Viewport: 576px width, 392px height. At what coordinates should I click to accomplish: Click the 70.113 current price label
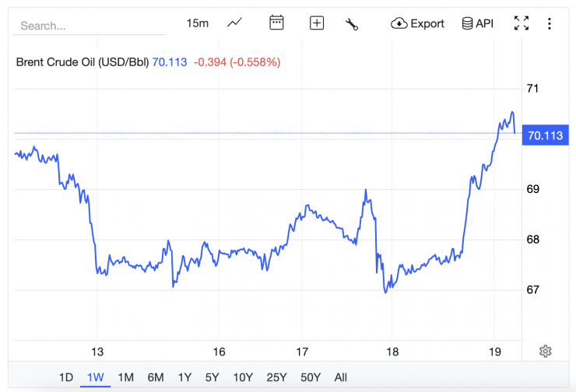[544, 135]
